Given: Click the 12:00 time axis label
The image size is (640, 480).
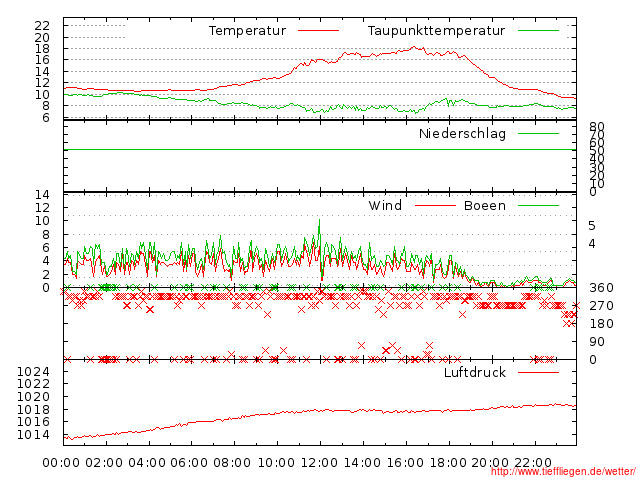Looking at the screenshot, I should [x=319, y=462].
